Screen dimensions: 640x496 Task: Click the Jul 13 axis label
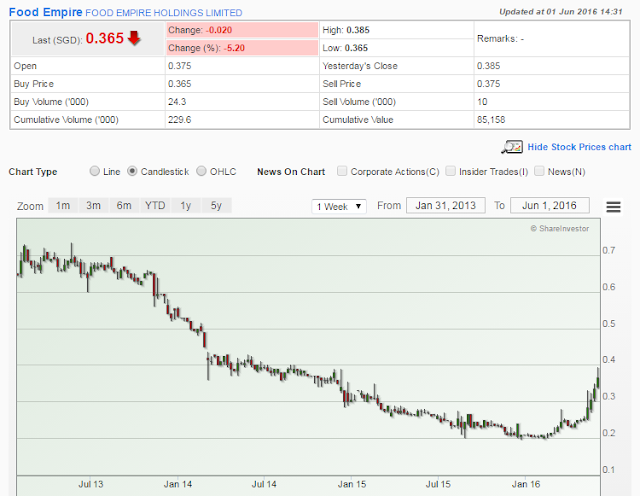pos(91,484)
